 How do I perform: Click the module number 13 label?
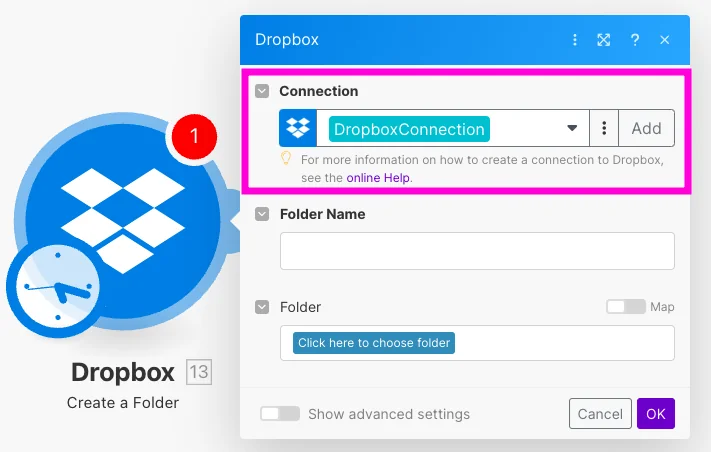[199, 372]
